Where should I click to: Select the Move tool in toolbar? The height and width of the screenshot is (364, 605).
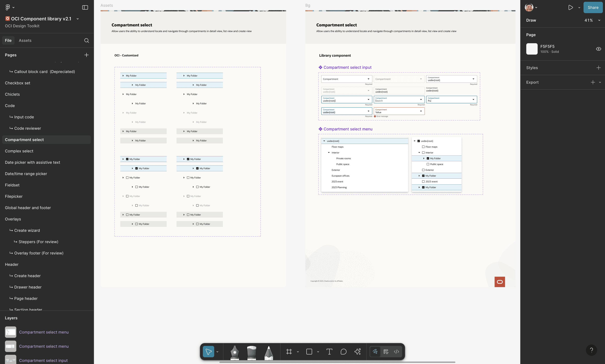click(x=208, y=351)
